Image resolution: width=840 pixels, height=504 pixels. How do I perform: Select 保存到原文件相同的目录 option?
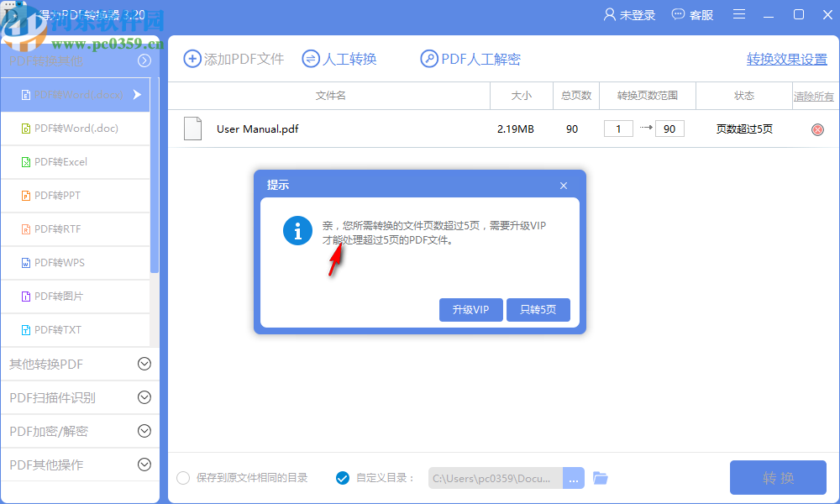point(182,477)
